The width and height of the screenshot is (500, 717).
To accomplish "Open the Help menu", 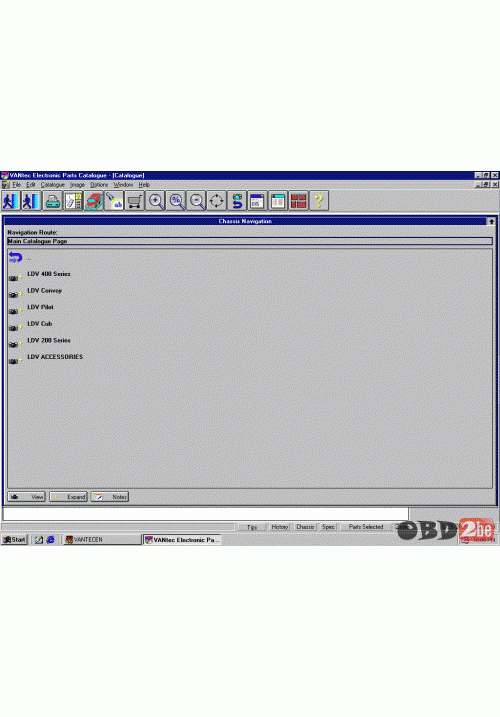I will 144,185.
